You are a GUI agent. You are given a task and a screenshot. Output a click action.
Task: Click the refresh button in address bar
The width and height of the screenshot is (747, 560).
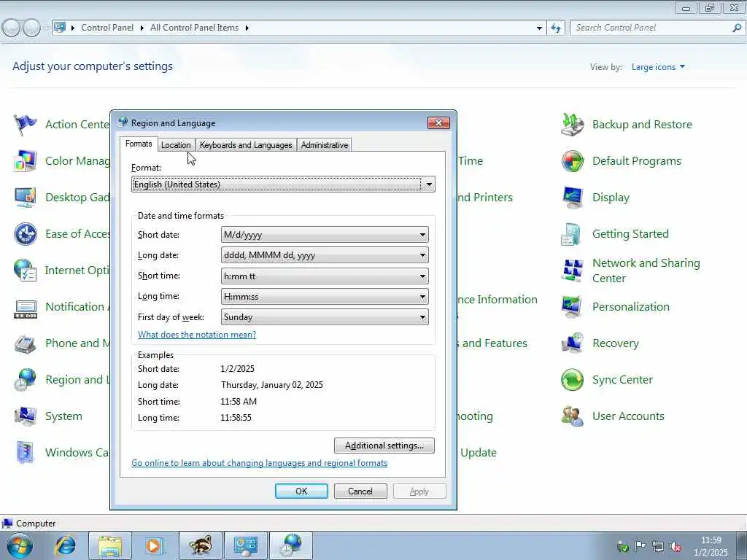point(556,28)
